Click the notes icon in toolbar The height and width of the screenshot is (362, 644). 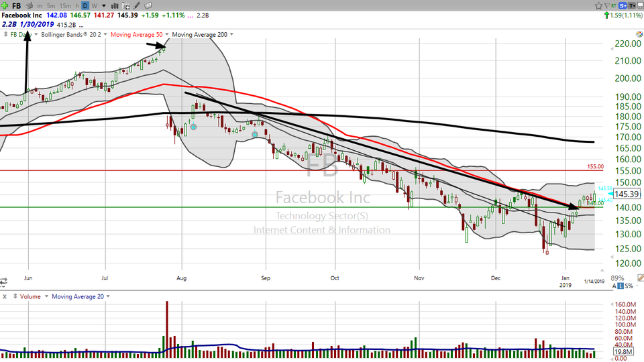coord(148,6)
